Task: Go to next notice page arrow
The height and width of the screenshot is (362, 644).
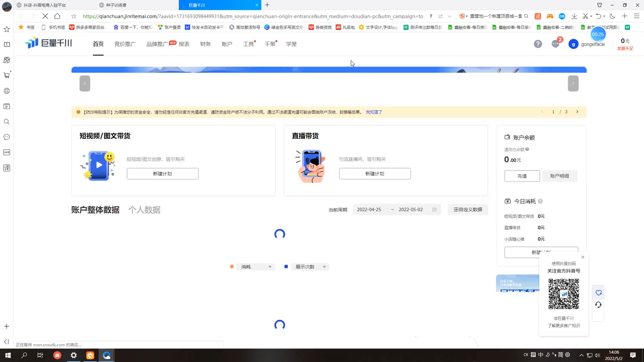Action: coord(577,112)
